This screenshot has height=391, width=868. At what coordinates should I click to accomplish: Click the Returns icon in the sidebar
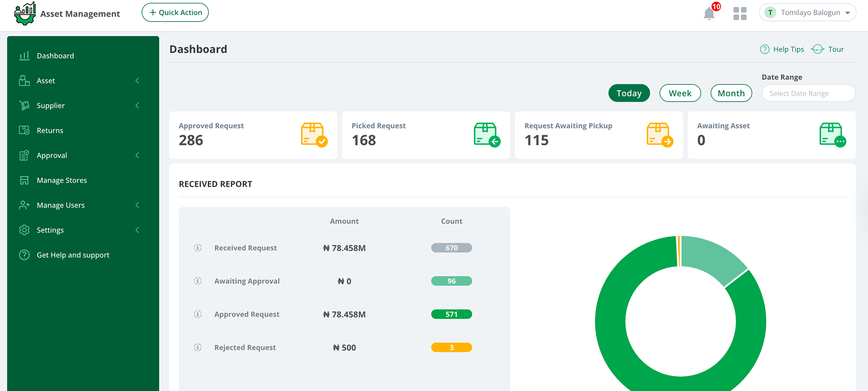pos(24,130)
